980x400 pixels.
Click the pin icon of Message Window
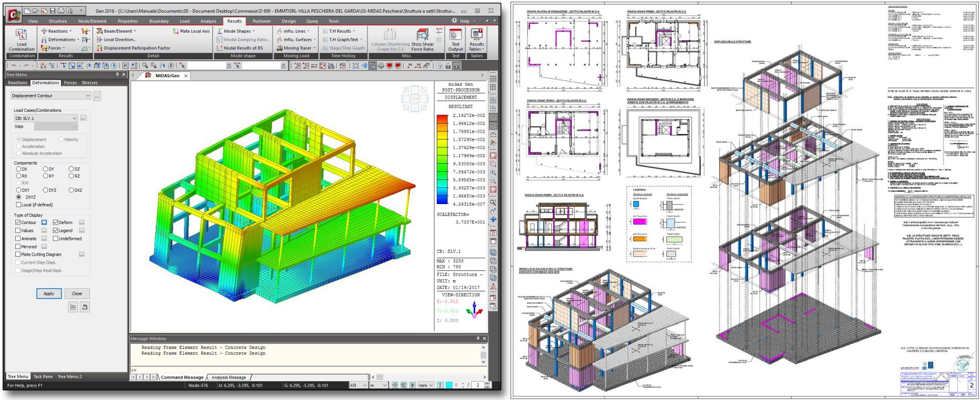(478, 338)
